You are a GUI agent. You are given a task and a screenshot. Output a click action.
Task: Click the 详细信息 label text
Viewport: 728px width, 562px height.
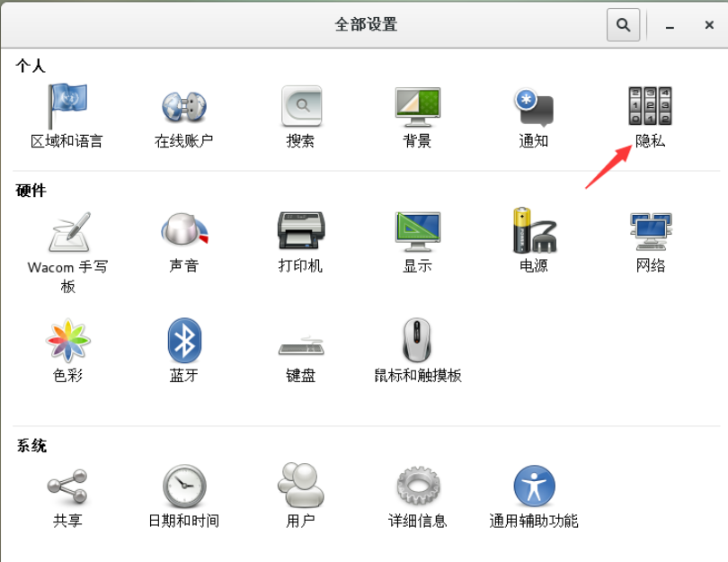pyautogui.click(x=417, y=521)
